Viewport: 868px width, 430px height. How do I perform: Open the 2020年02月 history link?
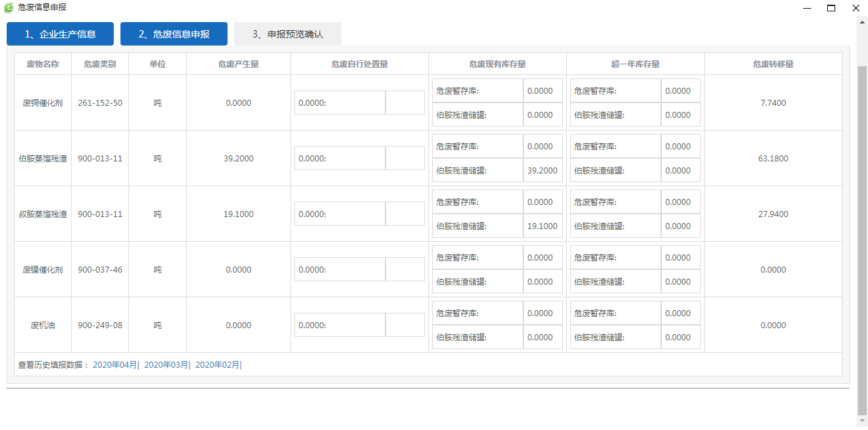[x=217, y=365]
